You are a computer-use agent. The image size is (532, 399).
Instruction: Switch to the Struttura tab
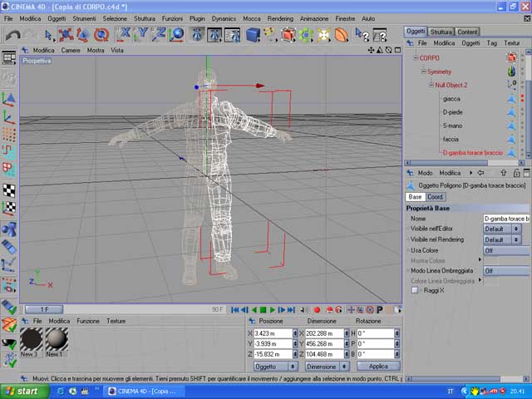[441, 32]
